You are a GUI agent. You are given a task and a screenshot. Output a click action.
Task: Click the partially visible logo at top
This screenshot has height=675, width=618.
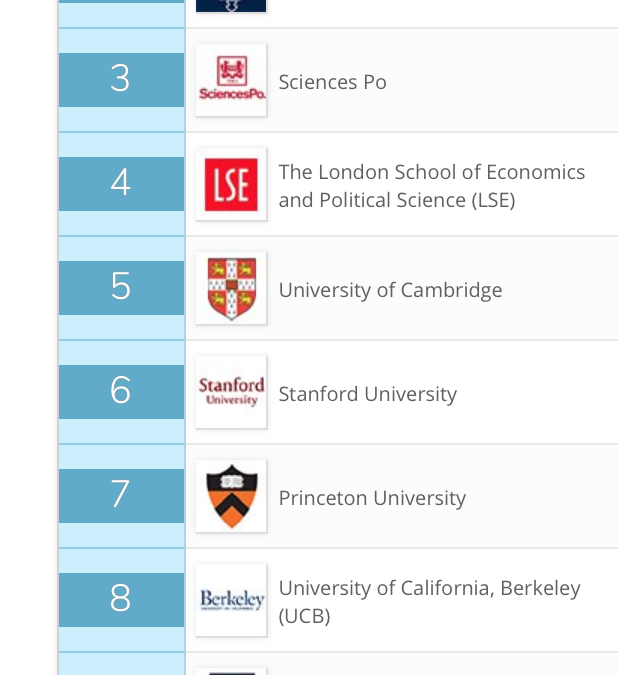231,6
